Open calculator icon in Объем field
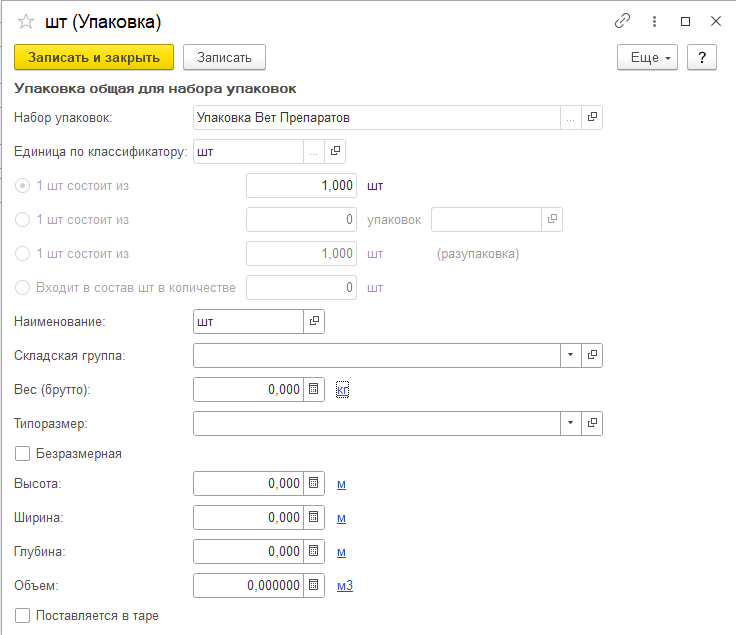 313,586
